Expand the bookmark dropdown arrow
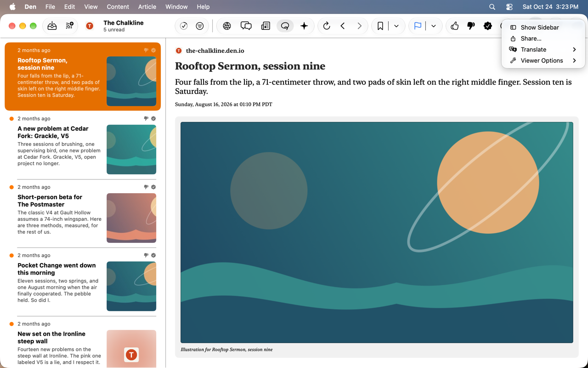 pos(396,26)
